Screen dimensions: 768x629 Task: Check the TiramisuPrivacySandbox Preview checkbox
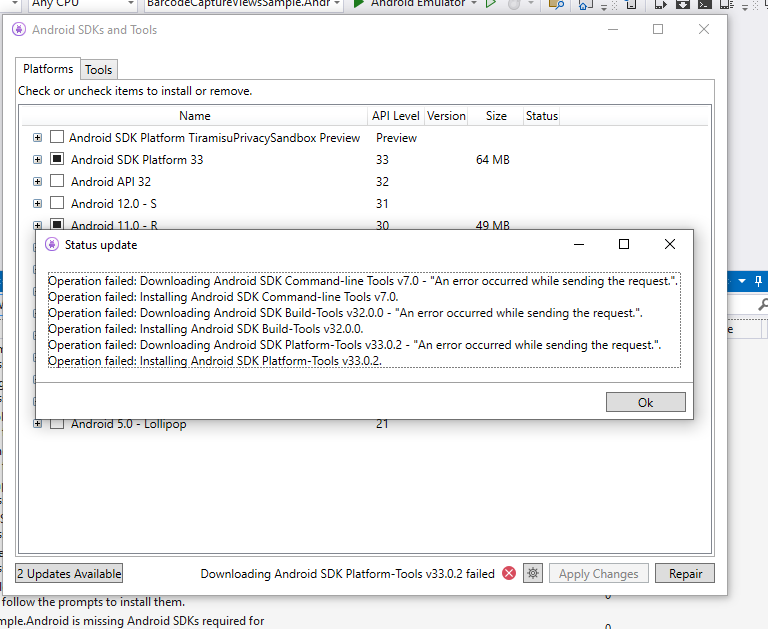click(57, 137)
